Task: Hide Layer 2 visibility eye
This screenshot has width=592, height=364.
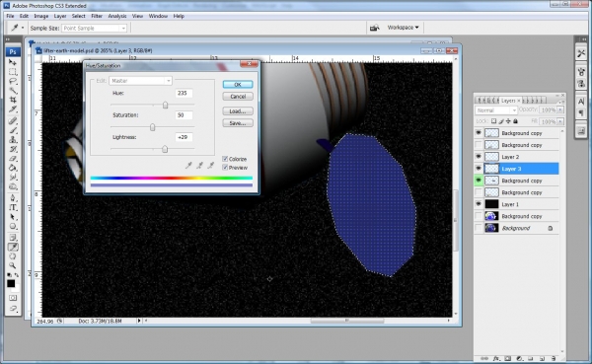Action: click(479, 157)
